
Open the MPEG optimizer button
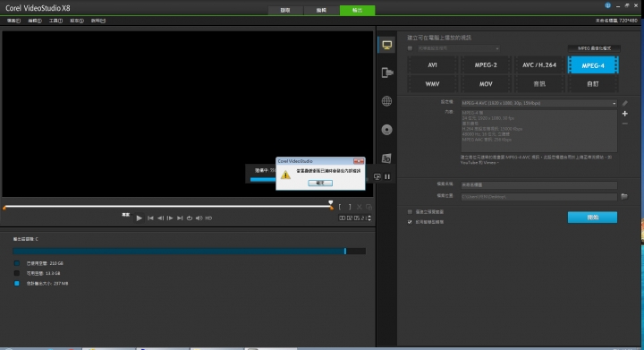click(x=594, y=48)
